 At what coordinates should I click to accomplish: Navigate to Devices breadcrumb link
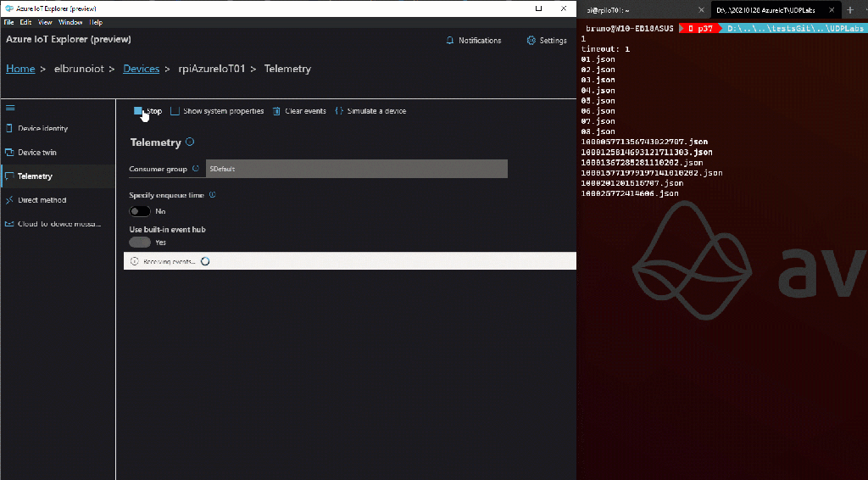click(x=141, y=69)
